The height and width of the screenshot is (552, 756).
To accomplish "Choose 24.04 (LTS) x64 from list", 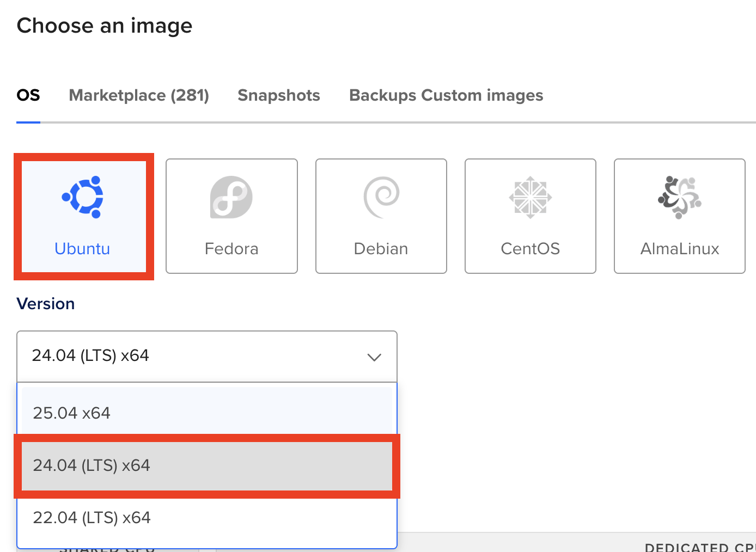I will [92, 465].
